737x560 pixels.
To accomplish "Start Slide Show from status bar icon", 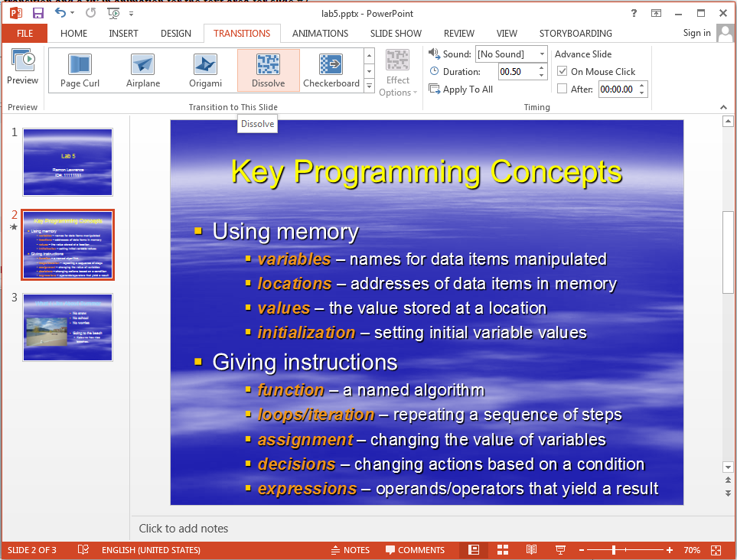I will 560,549.
